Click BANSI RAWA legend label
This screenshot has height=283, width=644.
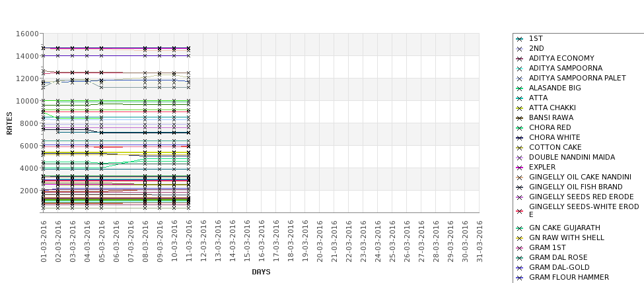click(x=551, y=117)
